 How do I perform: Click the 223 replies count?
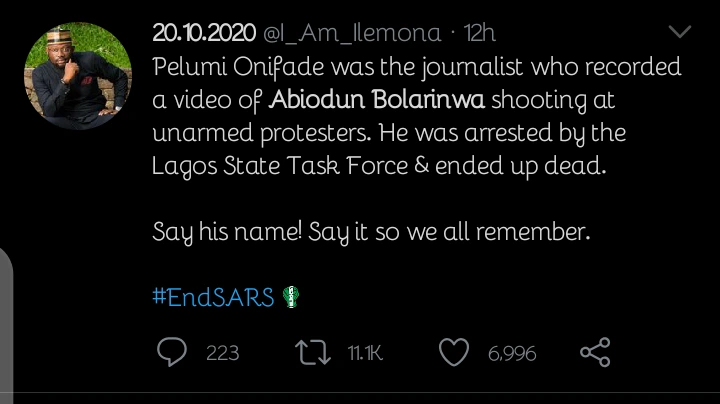click(221, 353)
